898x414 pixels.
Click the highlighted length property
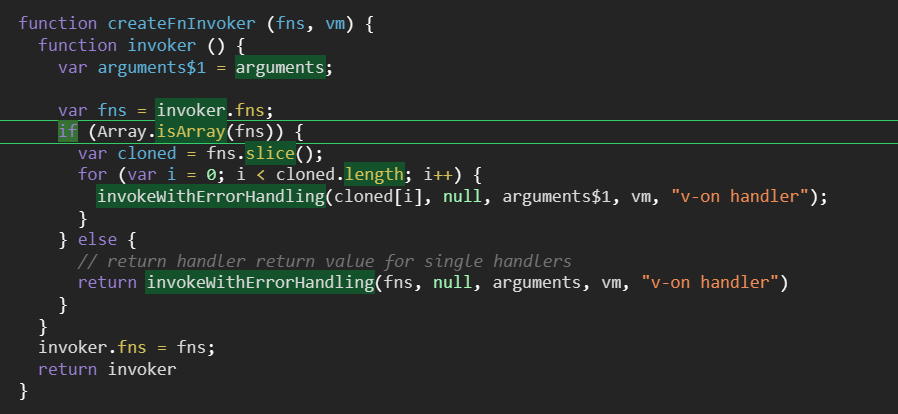point(374,174)
